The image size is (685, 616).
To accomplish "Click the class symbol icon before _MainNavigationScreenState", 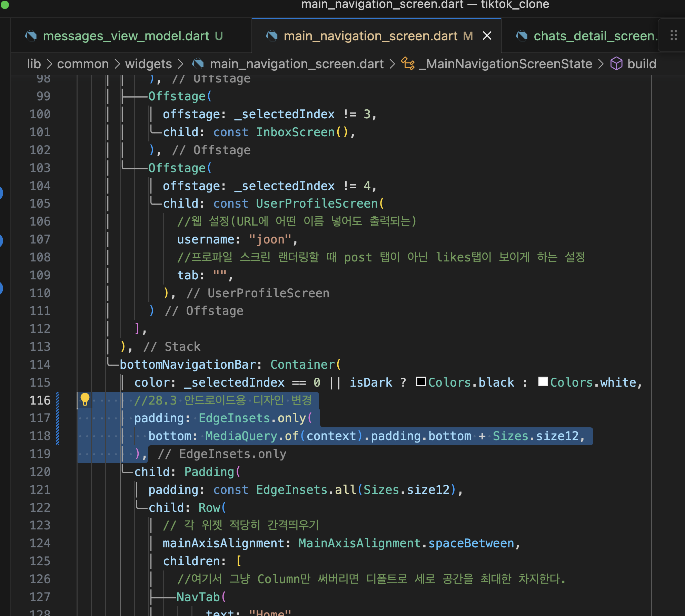I will pos(408,64).
